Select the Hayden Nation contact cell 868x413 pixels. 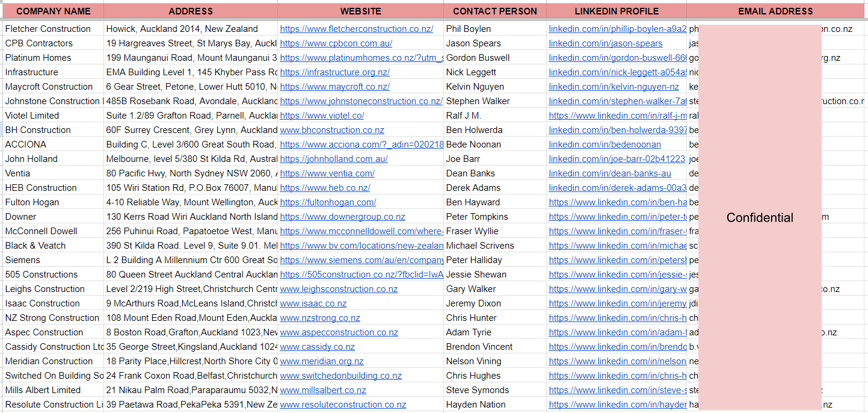point(495,405)
